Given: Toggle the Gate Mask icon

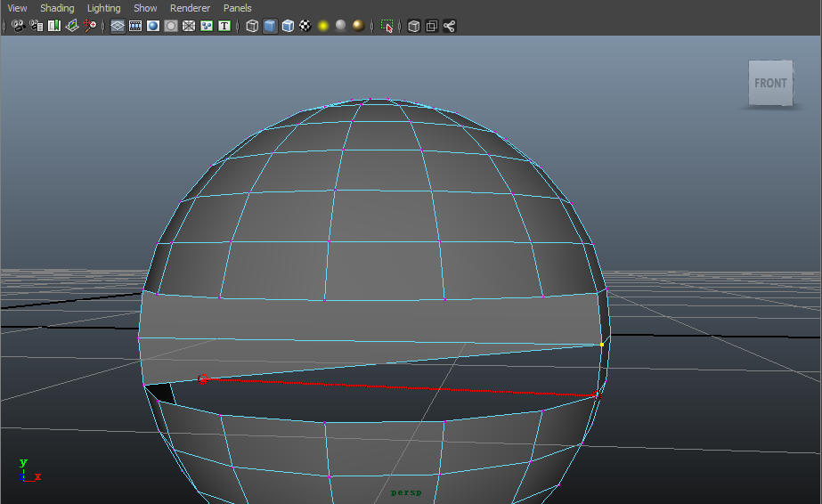Looking at the screenshot, I should (171, 26).
